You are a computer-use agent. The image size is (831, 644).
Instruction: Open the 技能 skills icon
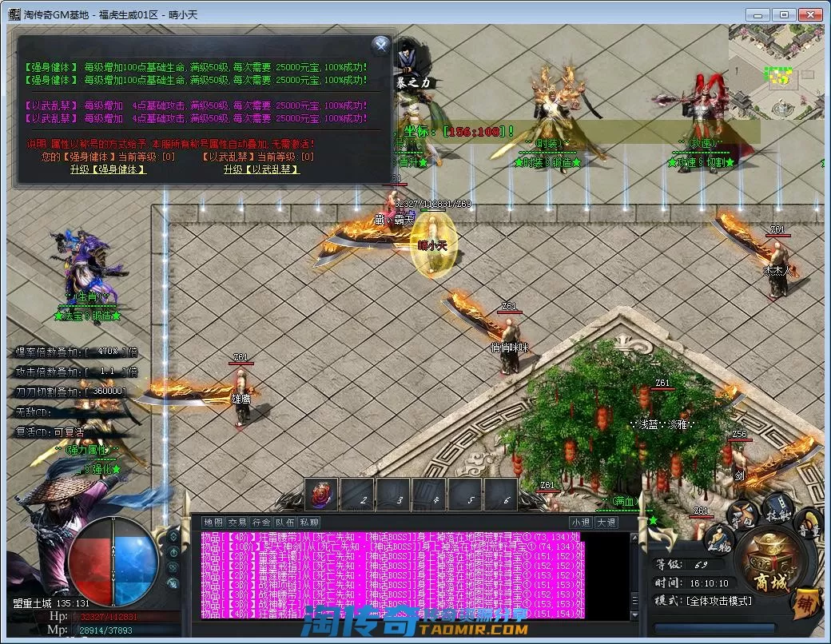click(x=777, y=508)
